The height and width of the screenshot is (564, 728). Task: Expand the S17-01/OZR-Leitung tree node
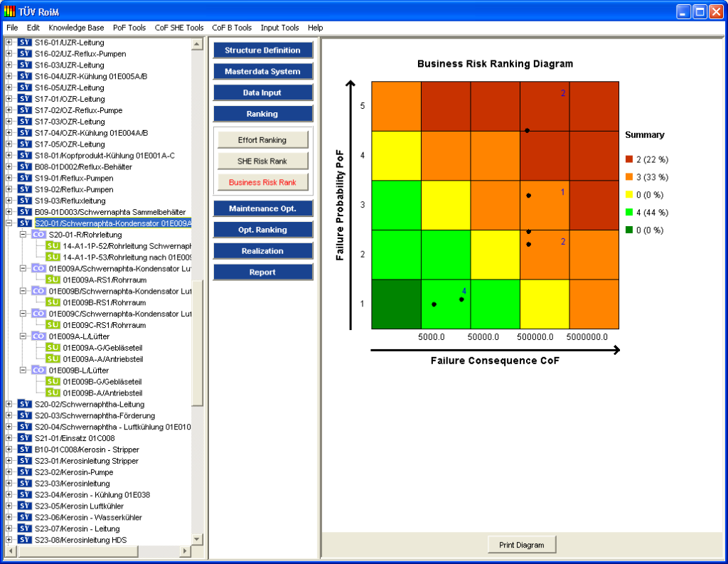coord(9,99)
